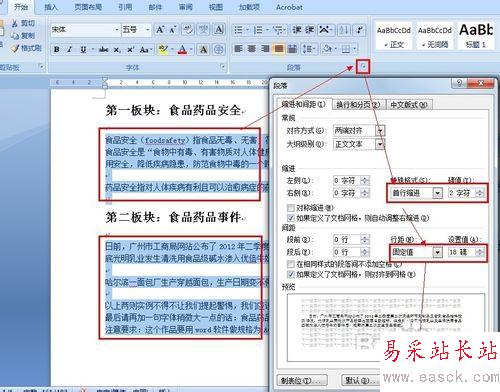The image size is (500, 392).
Task: Click the dialog help question button
Action: (x=460, y=83)
